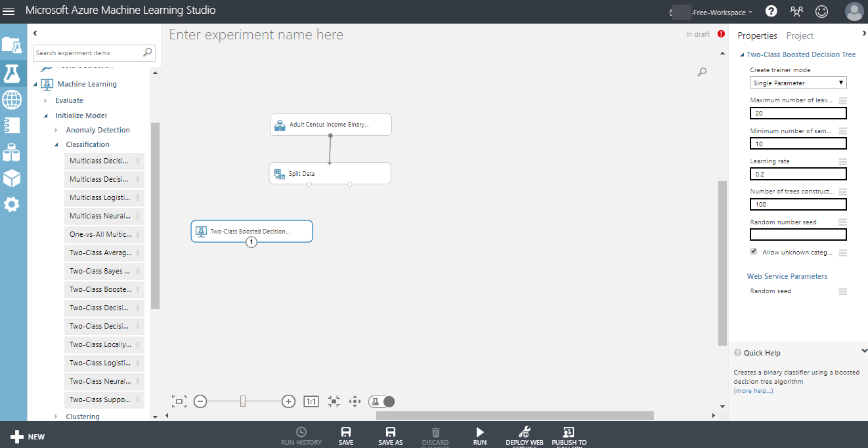Expand the Anomaly Detection node
868x448 pixels.
coord(56,130)
